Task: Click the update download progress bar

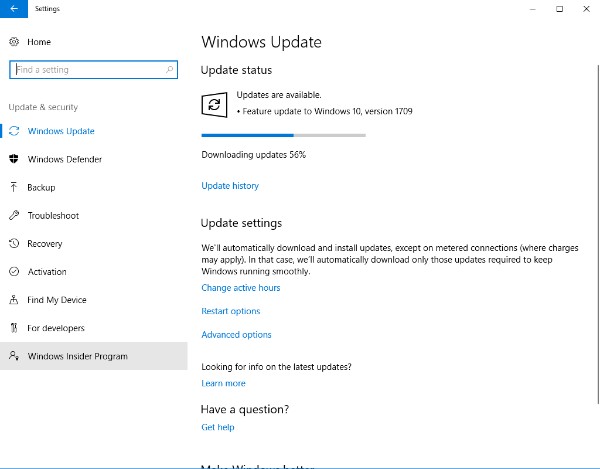Action: coord(284,135)
